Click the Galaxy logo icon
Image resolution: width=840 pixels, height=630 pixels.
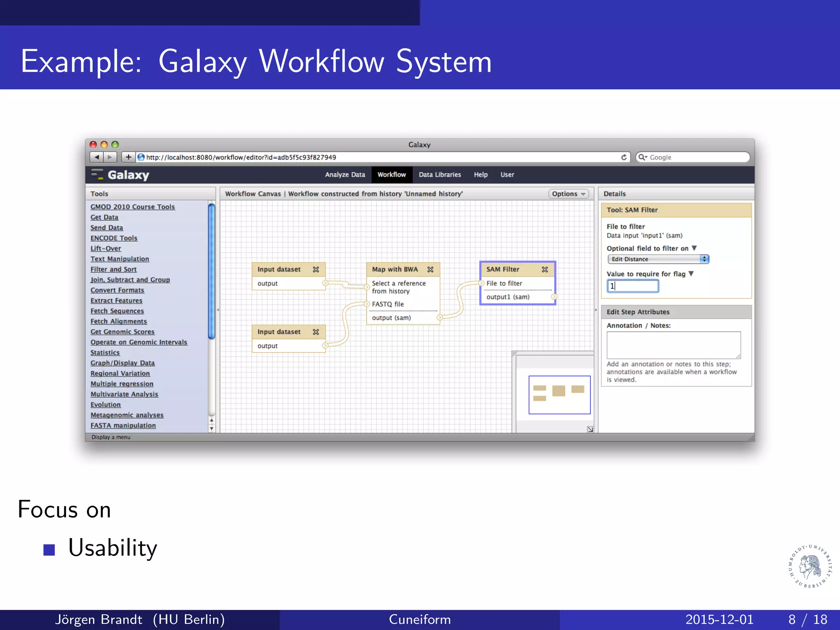coord(97,175)
